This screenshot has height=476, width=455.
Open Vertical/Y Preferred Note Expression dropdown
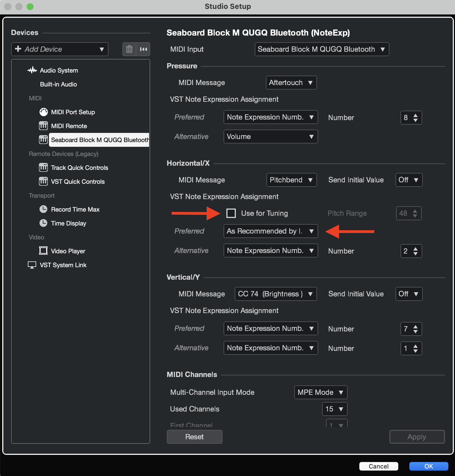tap(271, 328)
